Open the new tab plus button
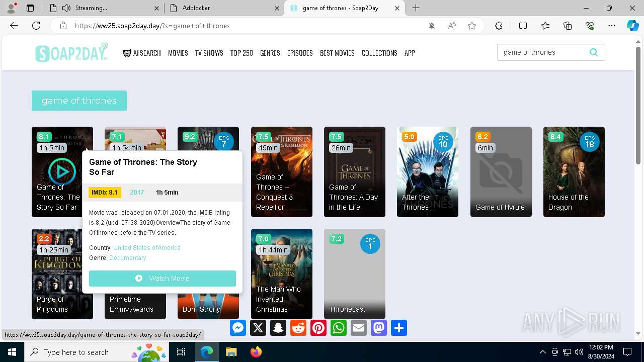 416,8
